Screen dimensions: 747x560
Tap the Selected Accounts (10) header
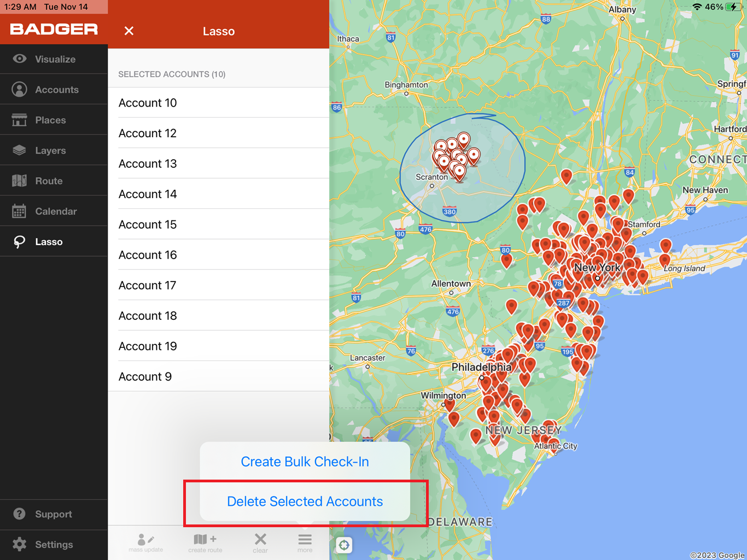pyautogui.click(x=172, y=74)
